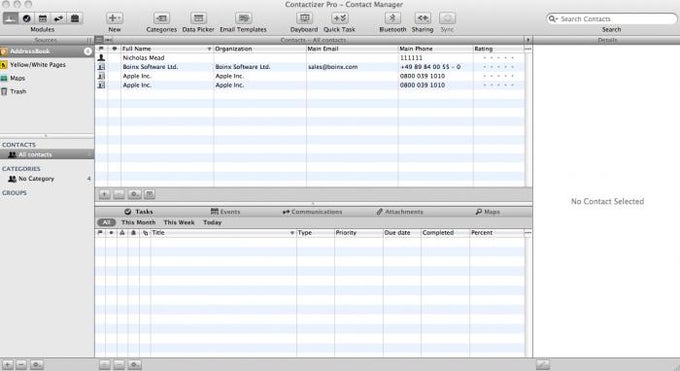Click the Bluetooth toolbar icon
The width and height of the screenshot is (680, 371).
[x=393, y=18]
